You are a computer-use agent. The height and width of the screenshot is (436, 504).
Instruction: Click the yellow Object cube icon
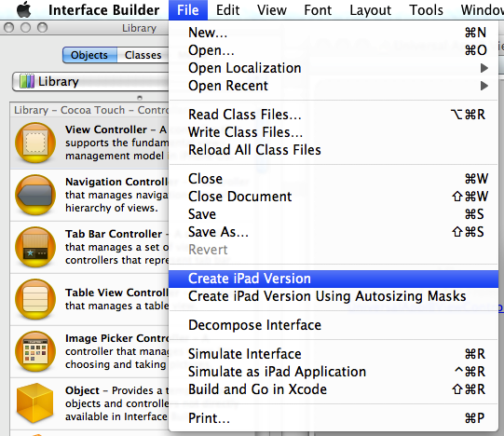point(35,402)
